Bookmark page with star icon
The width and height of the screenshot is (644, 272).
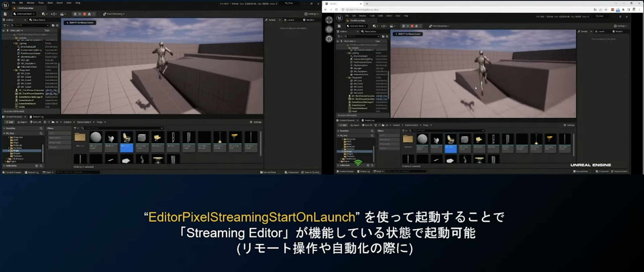(x=606, y=10)
